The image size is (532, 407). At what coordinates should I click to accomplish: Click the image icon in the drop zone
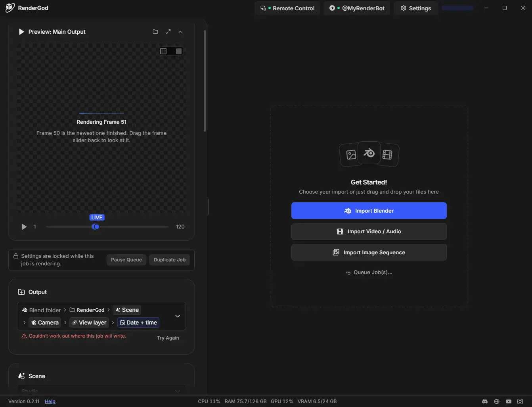351,155
